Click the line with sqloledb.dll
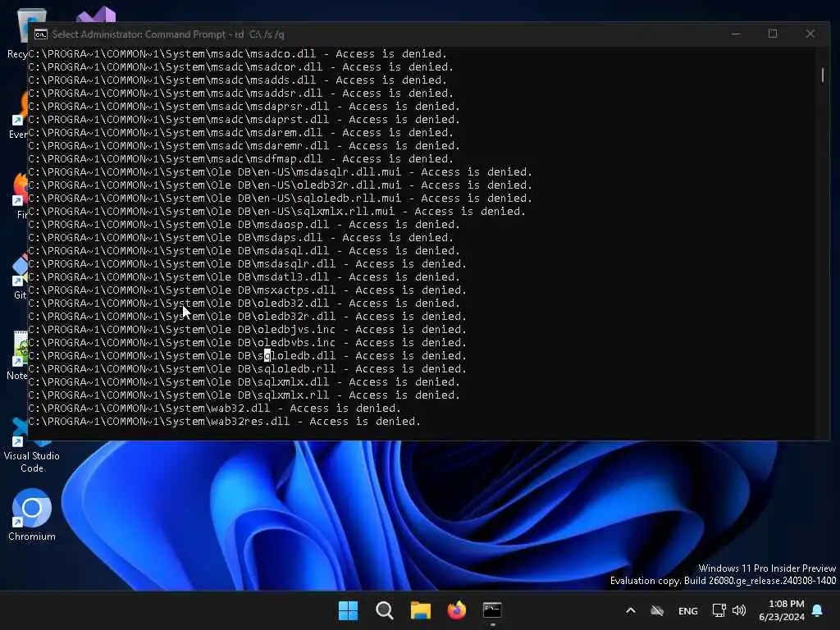 247,356
